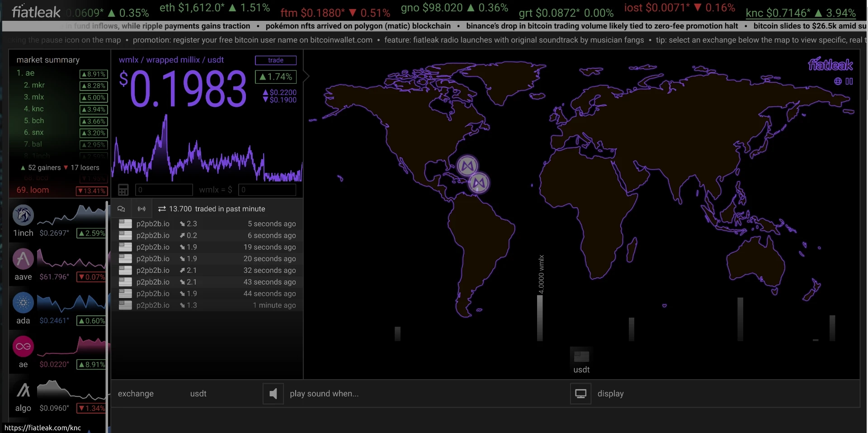The height and width of the screenshot is (433, 868).
Task: Click the iost $0.0071 ticker item
Action: point(679,8)
